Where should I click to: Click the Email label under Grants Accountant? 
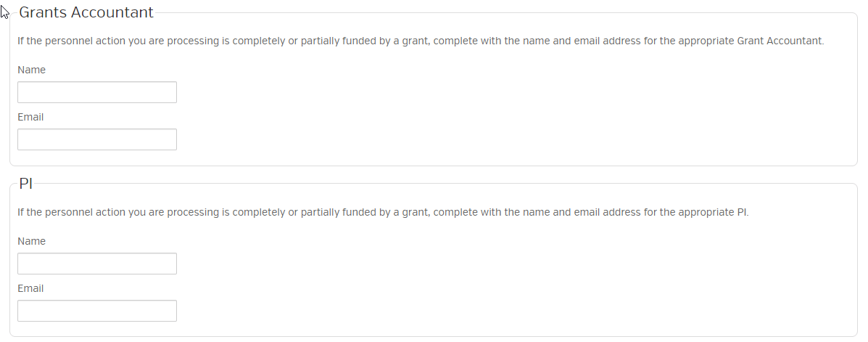click(30, 117)
